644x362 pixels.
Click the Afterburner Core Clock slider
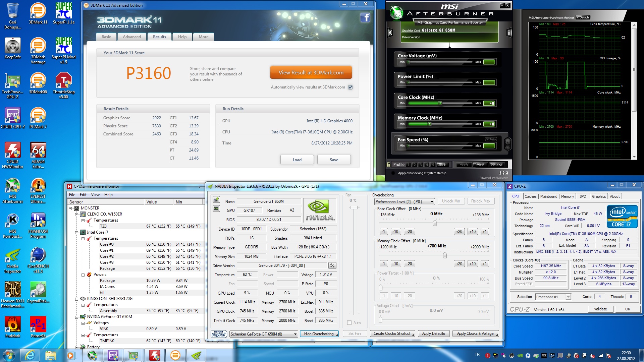[x=440, y=103]
